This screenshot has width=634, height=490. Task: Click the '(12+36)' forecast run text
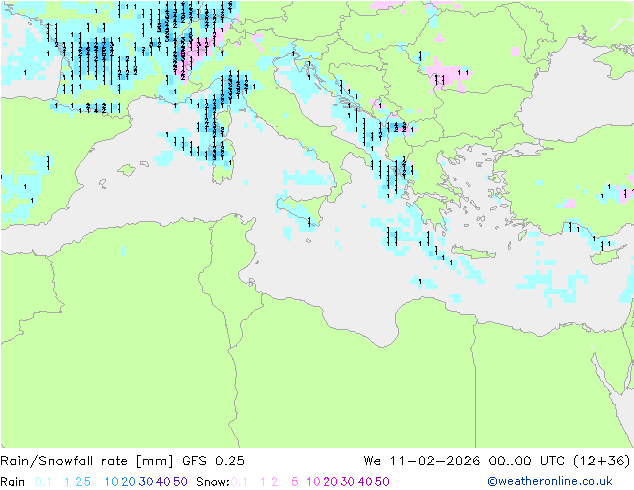tap(602, 461)
